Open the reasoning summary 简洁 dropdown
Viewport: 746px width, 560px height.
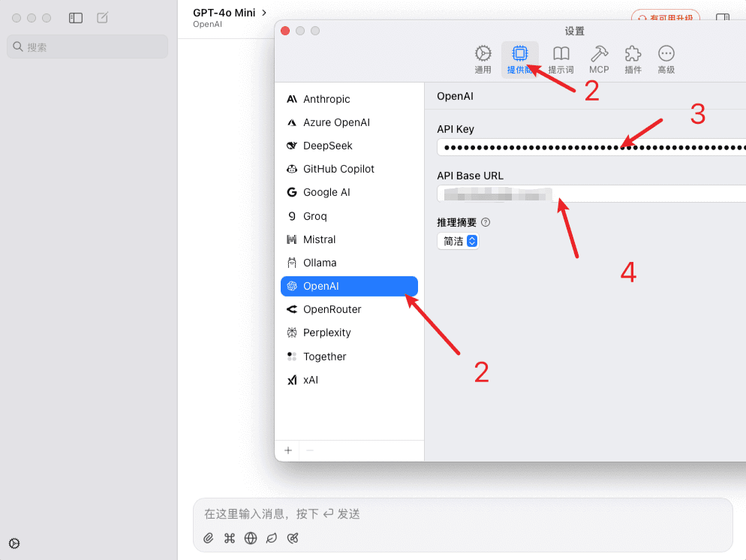(458, 241)
